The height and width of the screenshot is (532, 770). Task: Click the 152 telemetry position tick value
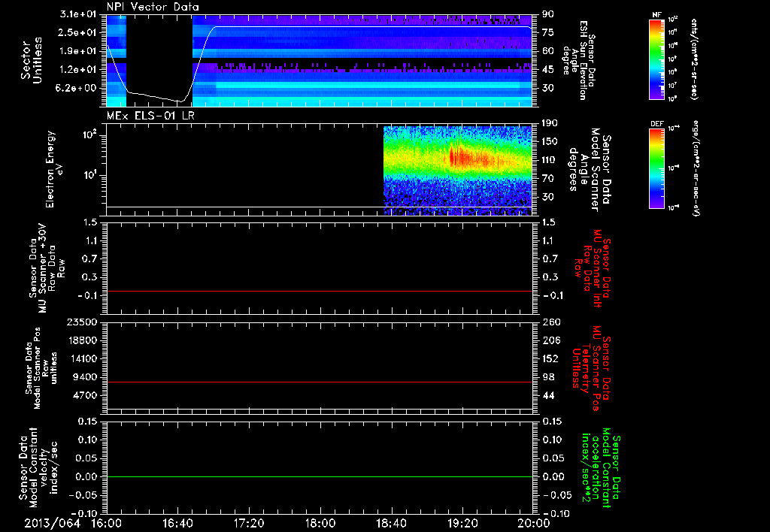[x=550, y=358]
